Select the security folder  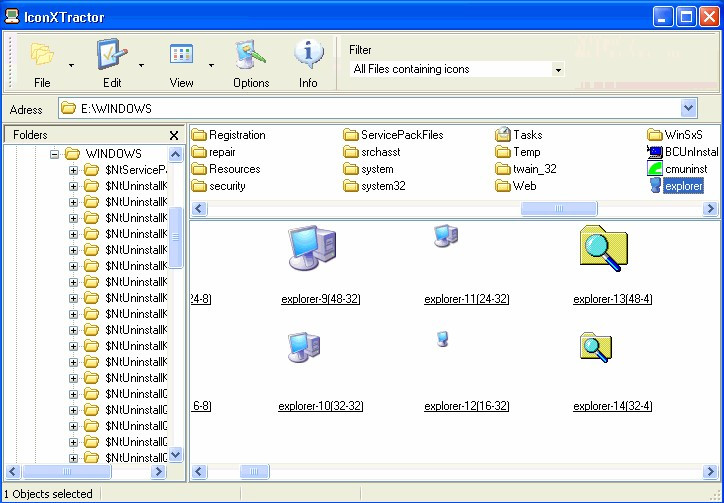219,186
